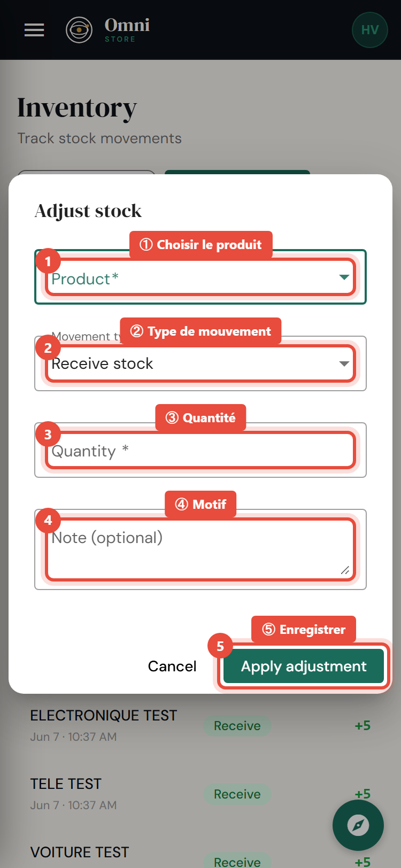Click the TELE TEST Receive badge
Screen dimensions: 401x868
[237, 794]
